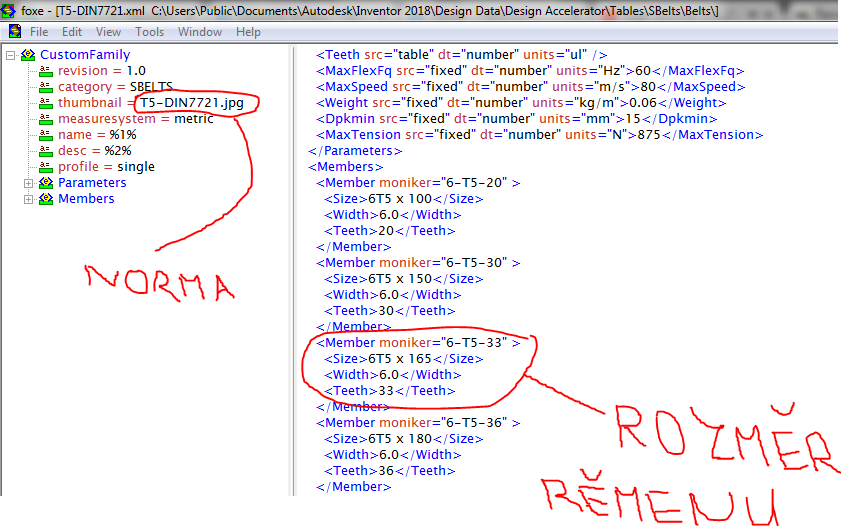Open the Window menu
841x526 pixels.
coord(200,32)
